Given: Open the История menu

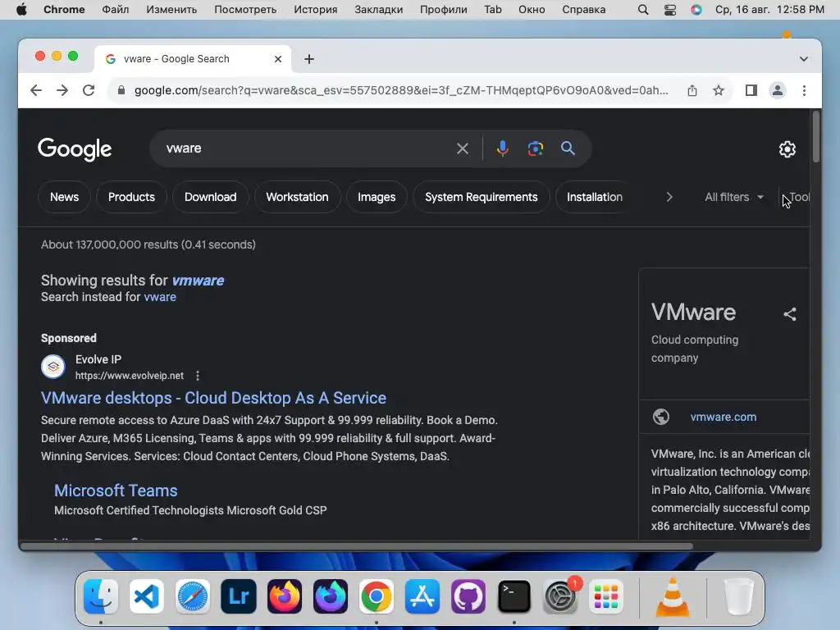Looking at the screenshot, I should pos(316,10).
